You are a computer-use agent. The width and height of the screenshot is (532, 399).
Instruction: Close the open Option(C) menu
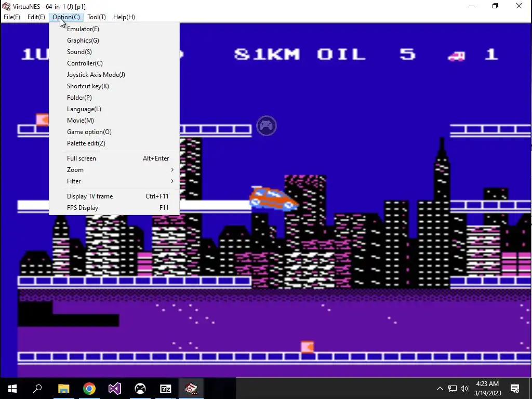click(x=66, y=17)
